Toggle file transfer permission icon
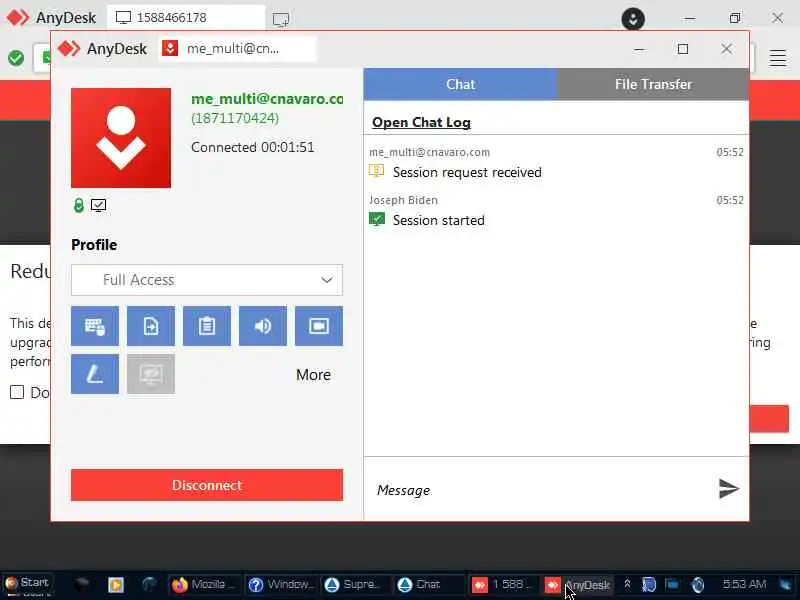 pos(151,326)
